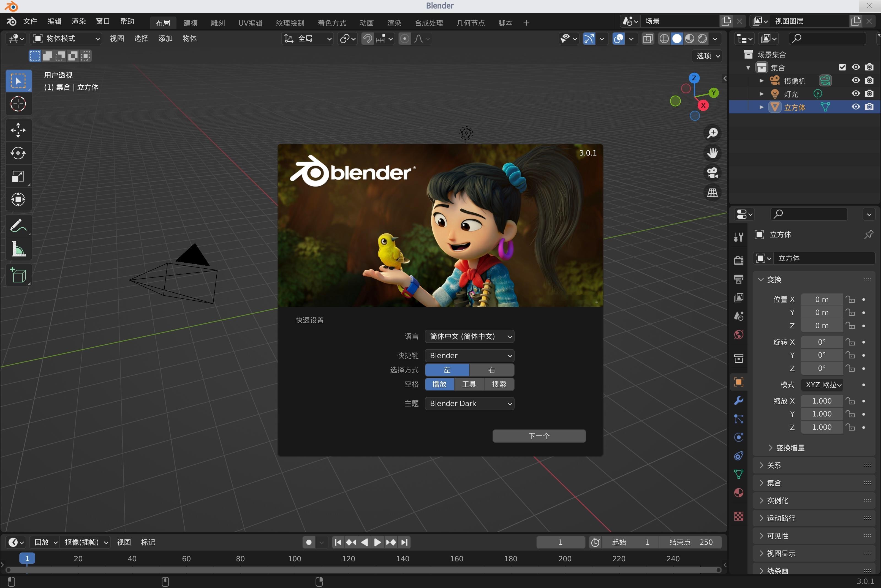Toggle proportional editing button
Screen dimensions: 881x588
point(404,39)
